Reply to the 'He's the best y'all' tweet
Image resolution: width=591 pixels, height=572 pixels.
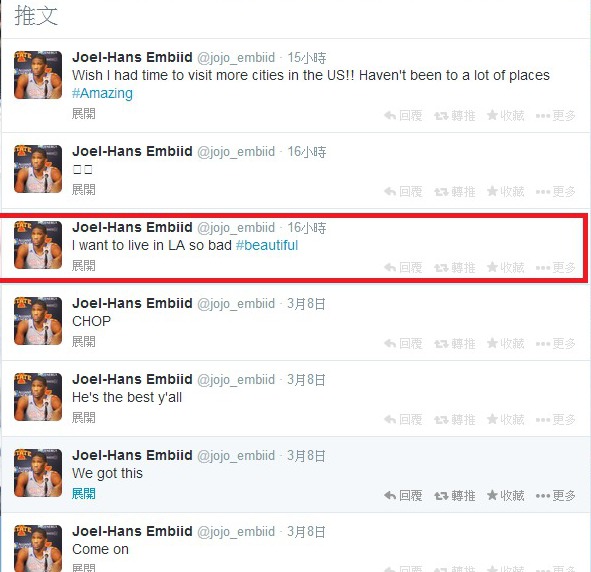click(x=403, y=419)
